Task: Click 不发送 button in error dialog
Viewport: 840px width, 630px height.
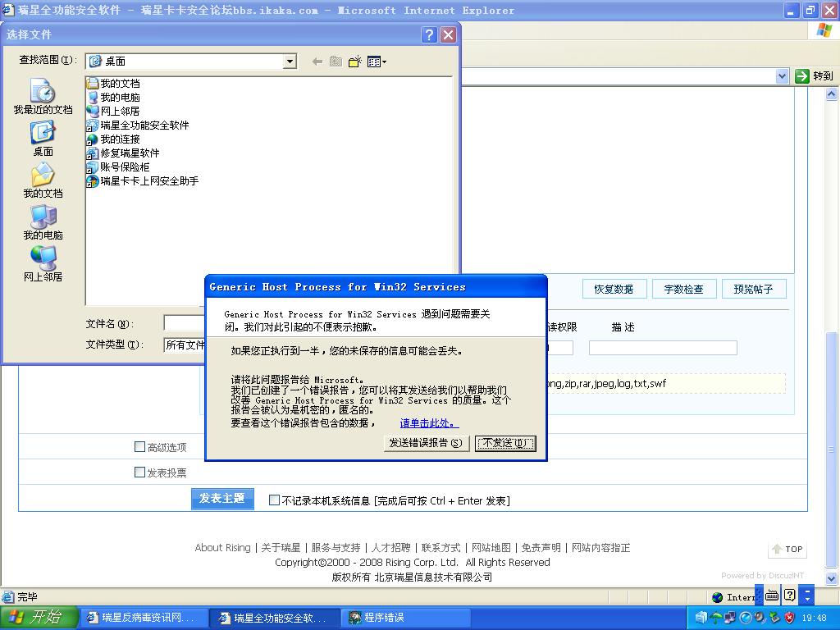Action: click(505, 443)
